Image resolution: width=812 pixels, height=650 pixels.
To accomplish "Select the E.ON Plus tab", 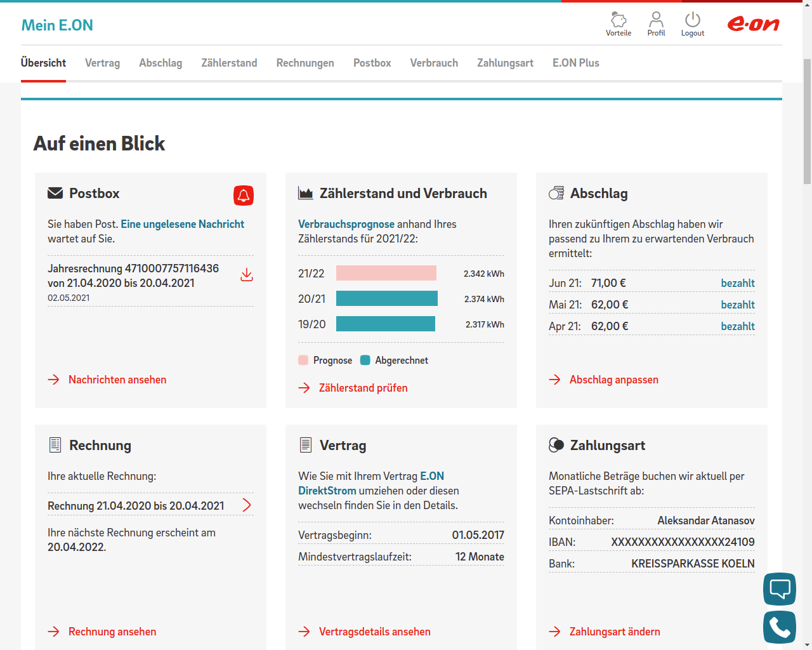I will pyautogui.click(x=576, y=63).
